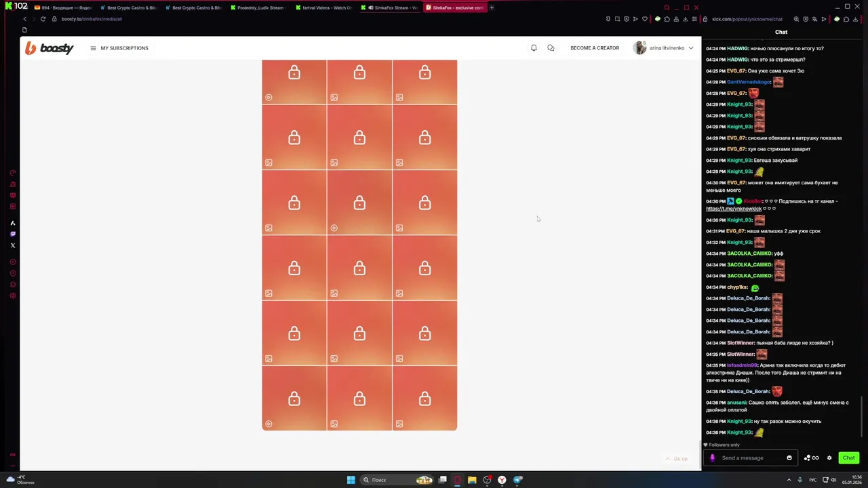
Task: Open the second Best Crypto Casino tab
Action: coord(193,7)
